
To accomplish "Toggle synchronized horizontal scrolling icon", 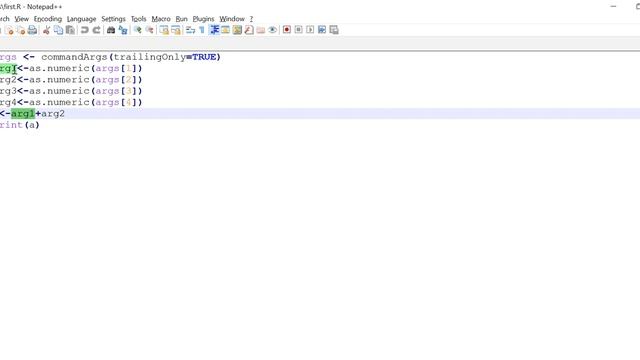I will (176, 30).
